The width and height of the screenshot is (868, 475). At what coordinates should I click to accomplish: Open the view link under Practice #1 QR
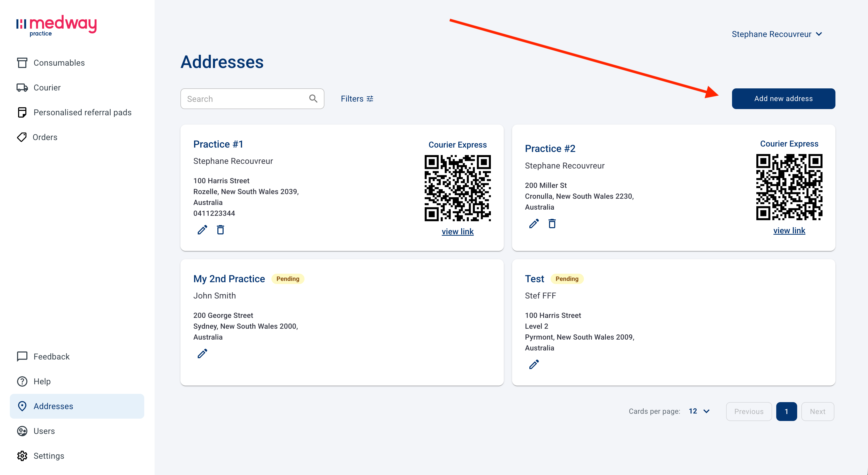coord(458,232)
